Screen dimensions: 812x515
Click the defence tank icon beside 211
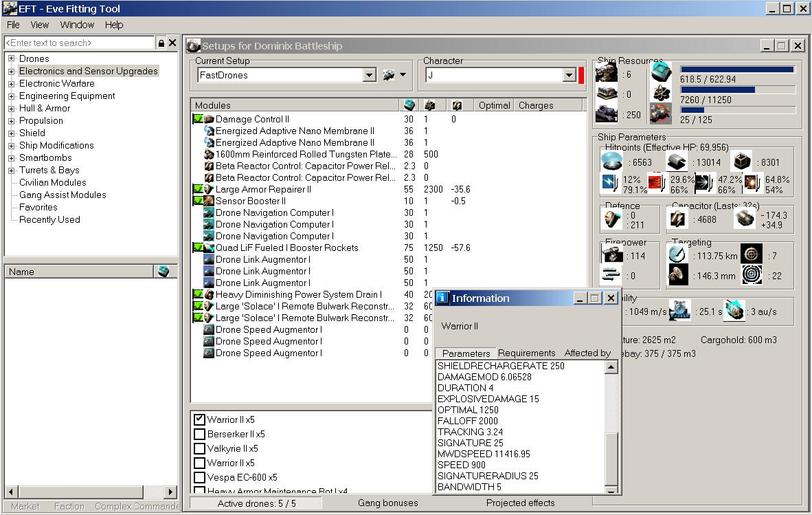click(612, 219)
